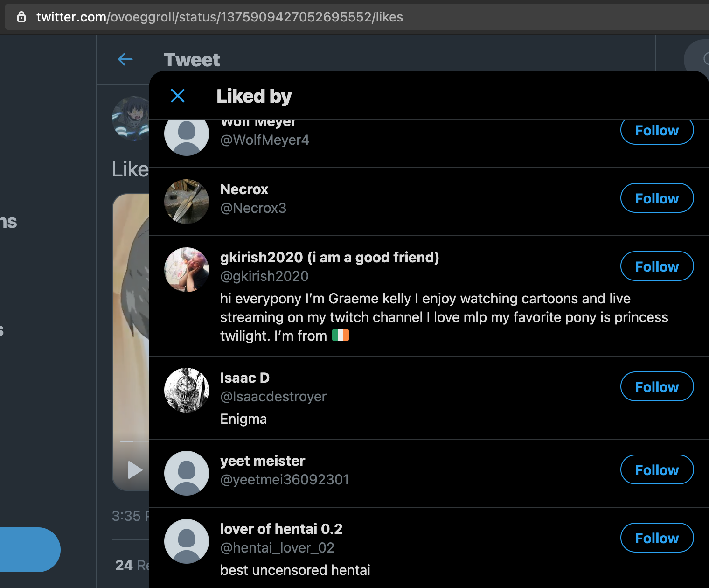Open gkirish2020's profile picture
709x588 pixels.
[x=187, y=270]
